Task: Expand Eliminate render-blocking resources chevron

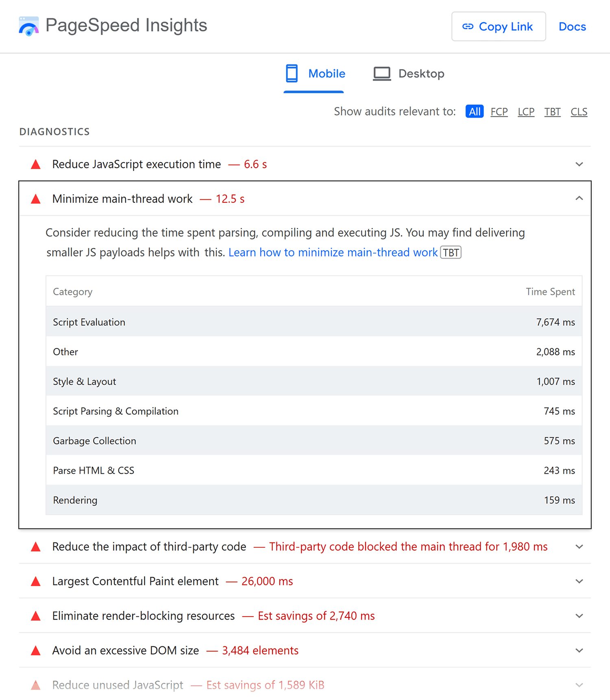Action: pyautogui.click(x=579, y=616)
